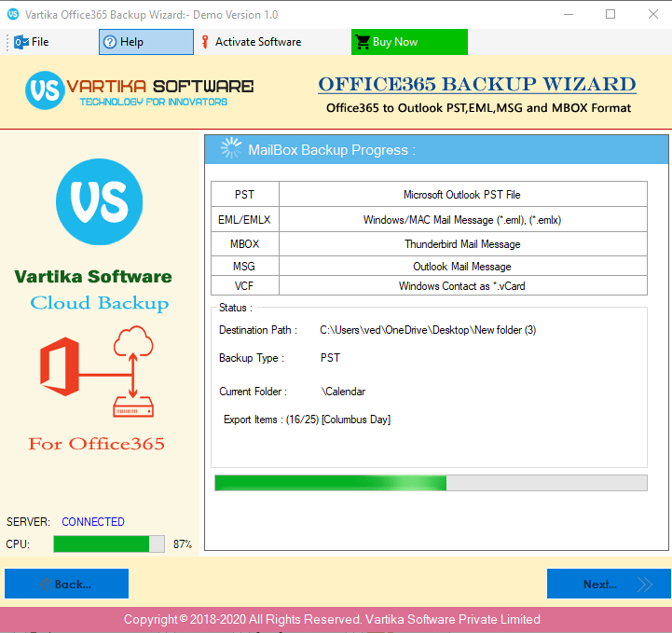Click the Outlook icon beside File
Viewport: 672px width, 633px height.
[21, 42]
